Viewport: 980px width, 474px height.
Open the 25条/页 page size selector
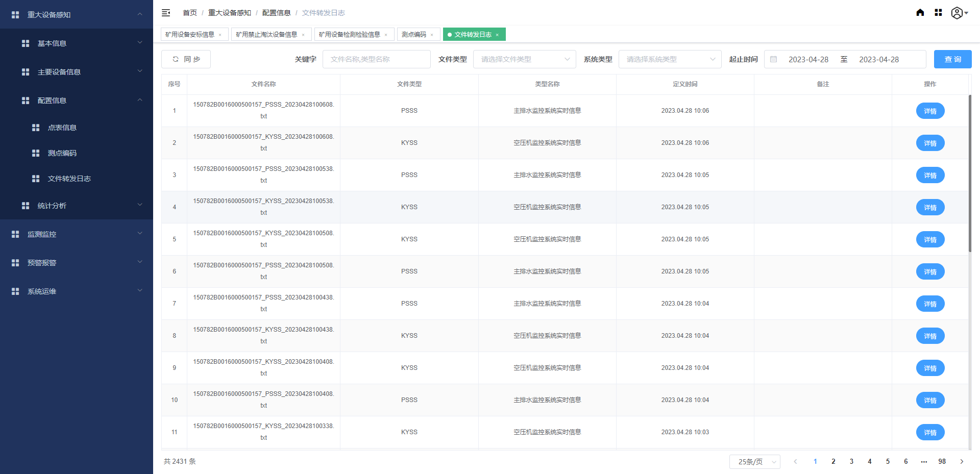coord(755,462)
